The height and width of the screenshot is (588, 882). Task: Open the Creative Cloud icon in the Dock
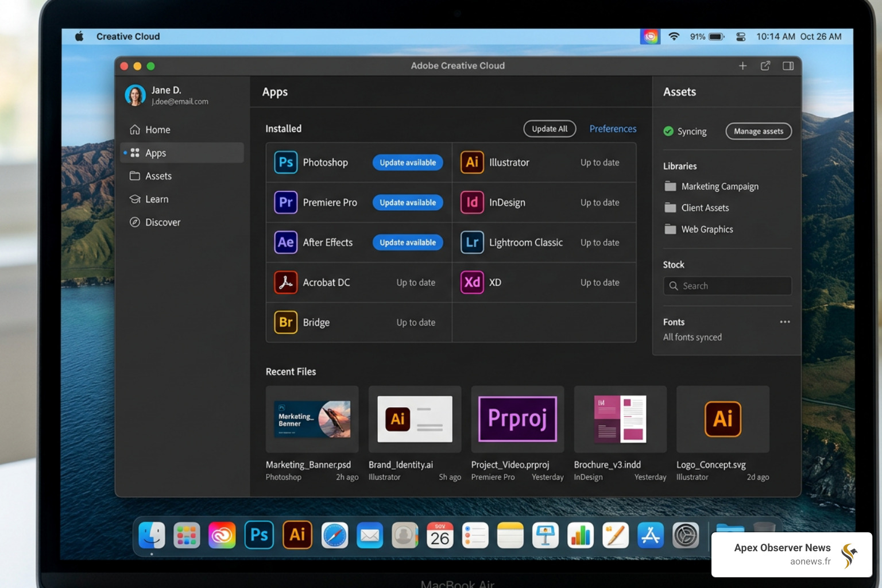[x=222, y=535]
